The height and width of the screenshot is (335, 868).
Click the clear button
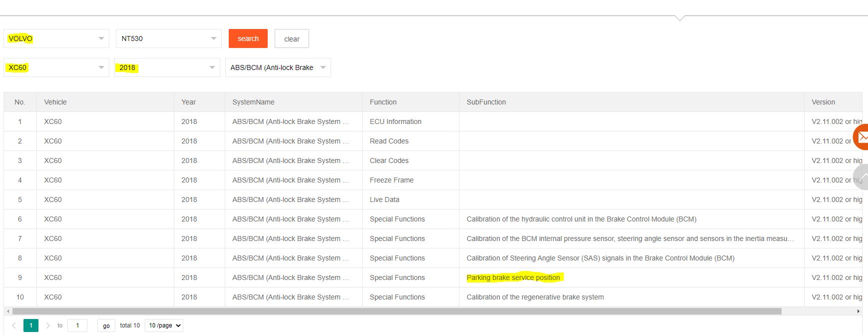pos(292,38)
